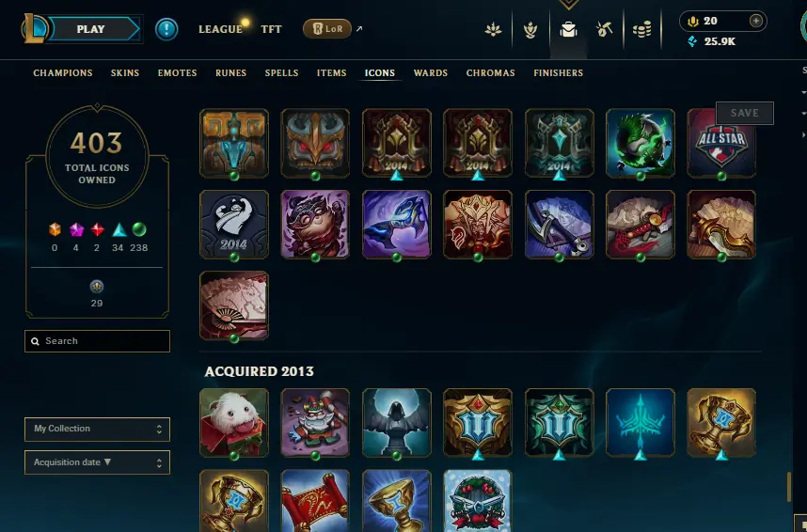Open the Loot hammer icon
This screenshot has width=807, height=532.
(x=604, y=29)
